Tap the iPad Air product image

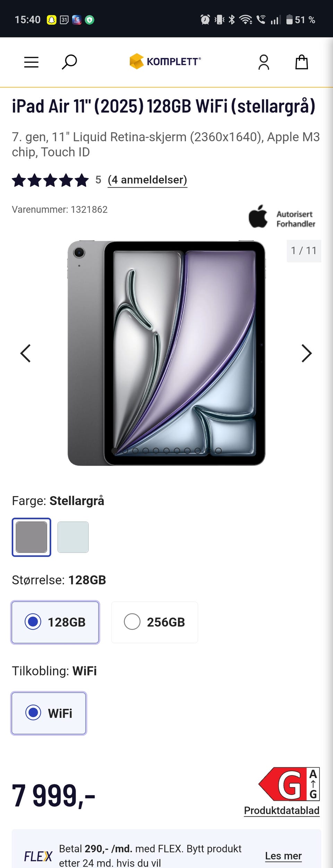point(166,353)
